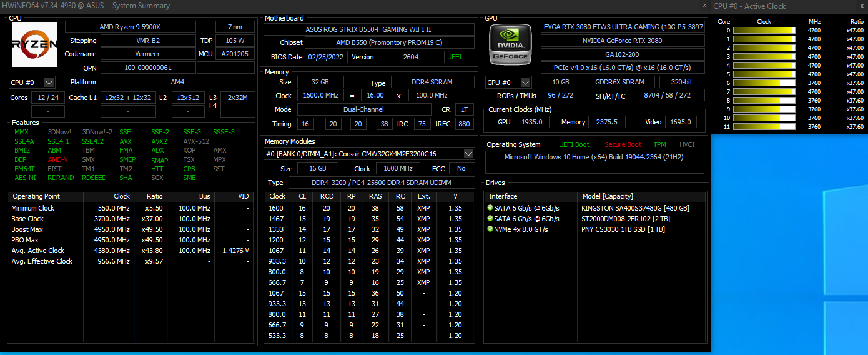Select the KINGSTON SA400S37480G [480 GB] entry

click(635, 208)
